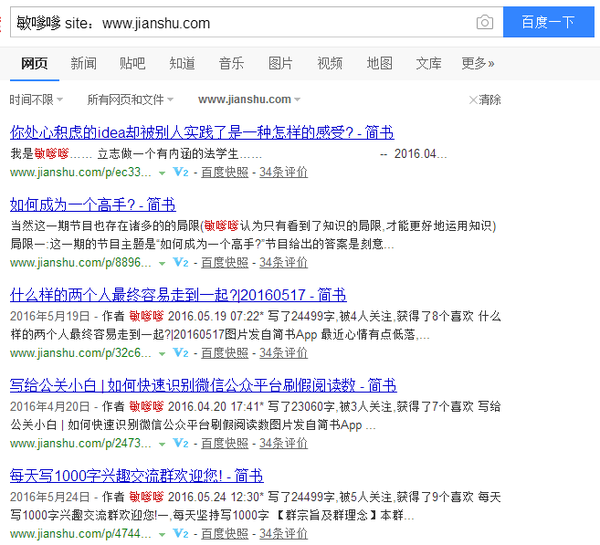This screenshot has height=545, width=600.
Task: Expand the arrow next to jianshu.com/p/8896 URL
Action: 162,264
